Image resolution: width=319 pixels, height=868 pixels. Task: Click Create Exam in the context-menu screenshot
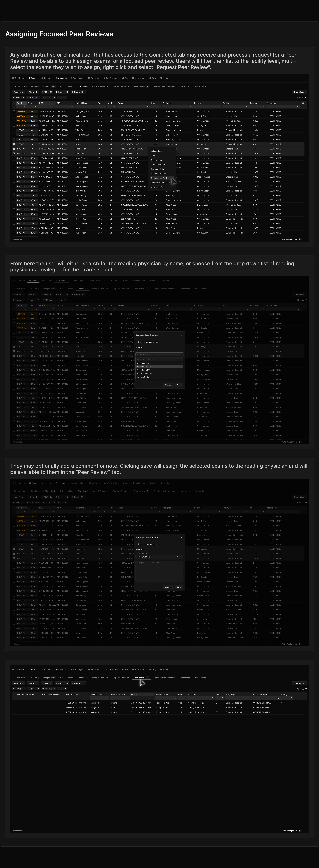tap(299, 92)
